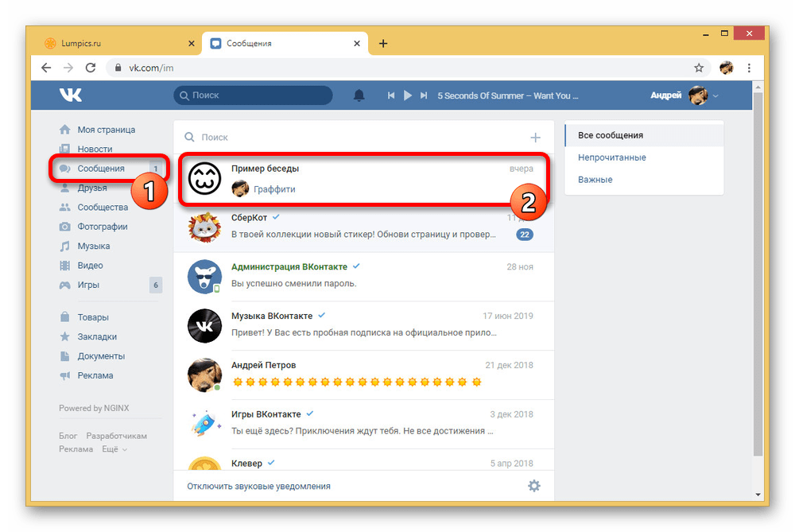Screen dimensions: 795x532
Task: Click the Игры counter badge 6
Action: pyautogui.click(x=156, y=285)
